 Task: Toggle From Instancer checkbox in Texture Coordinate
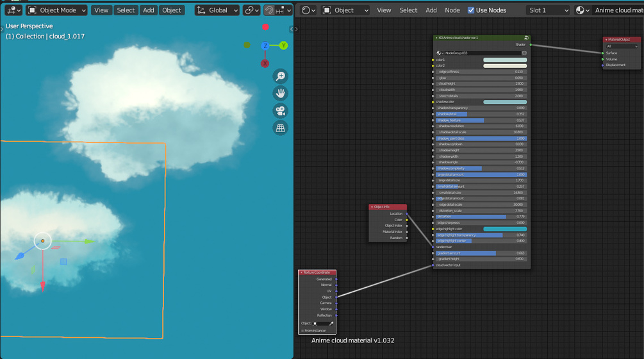[302, 331]
